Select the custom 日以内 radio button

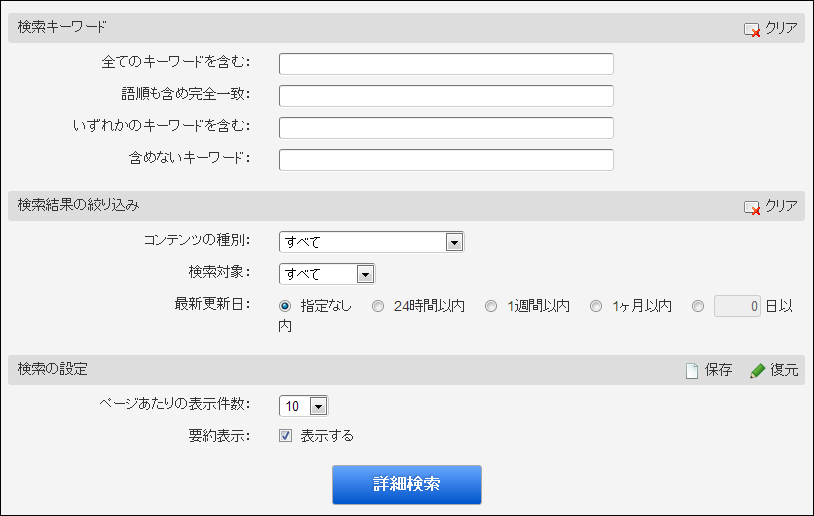pyautogui.click(x=698, y=306)
